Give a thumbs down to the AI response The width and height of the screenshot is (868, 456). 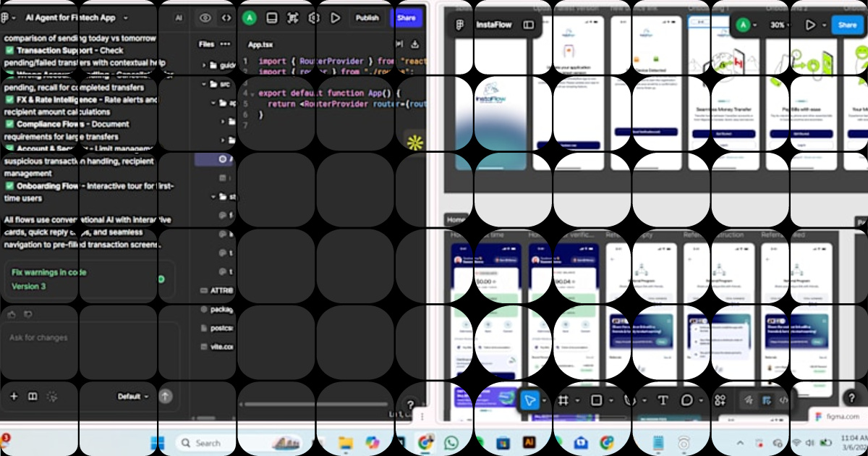pos(28,314)
